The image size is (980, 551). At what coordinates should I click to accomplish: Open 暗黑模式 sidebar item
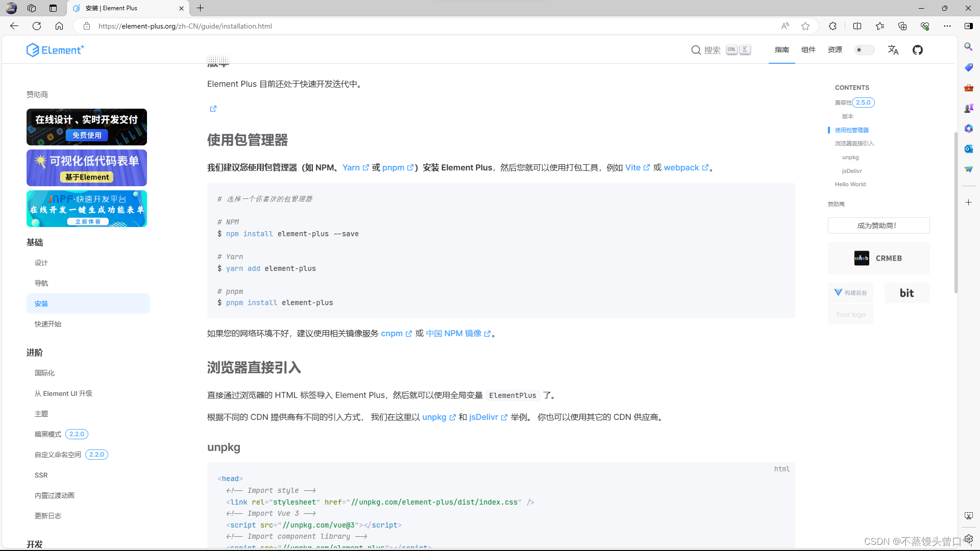pos(48,434)
